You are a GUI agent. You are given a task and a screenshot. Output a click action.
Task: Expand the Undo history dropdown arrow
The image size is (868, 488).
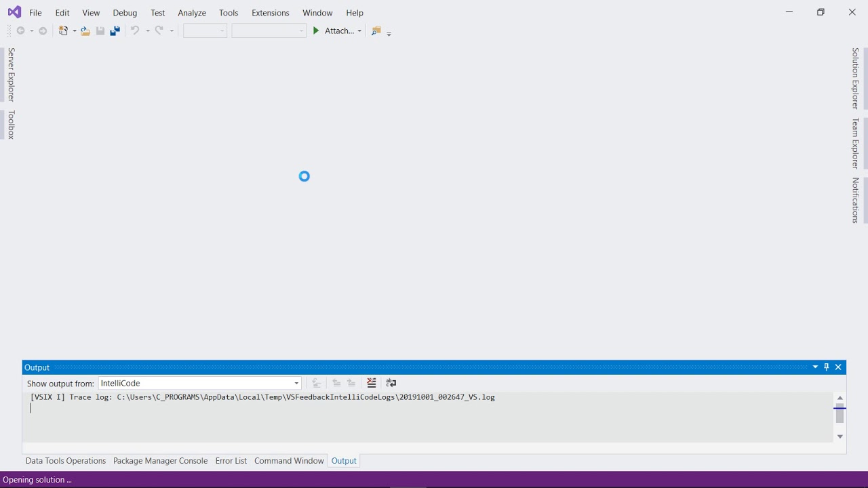tap(147, 31)
